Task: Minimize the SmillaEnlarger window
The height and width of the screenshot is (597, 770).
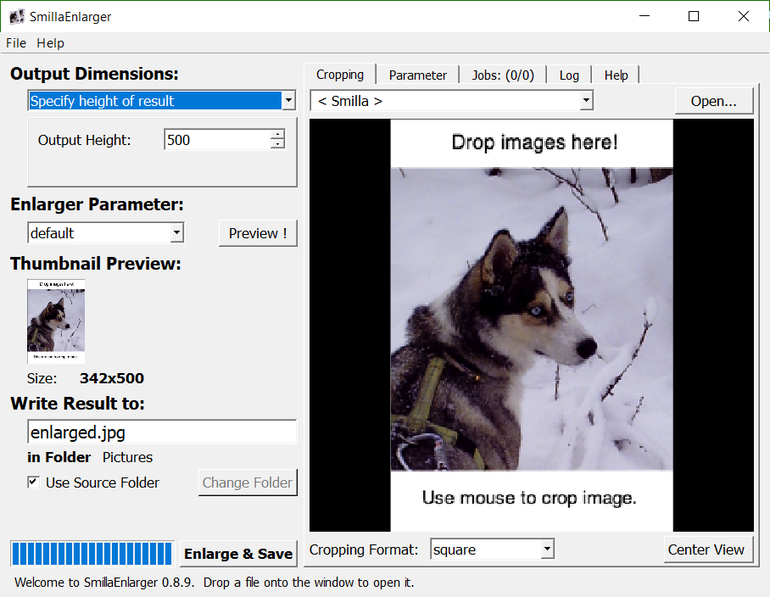Action: click(644, 16)
